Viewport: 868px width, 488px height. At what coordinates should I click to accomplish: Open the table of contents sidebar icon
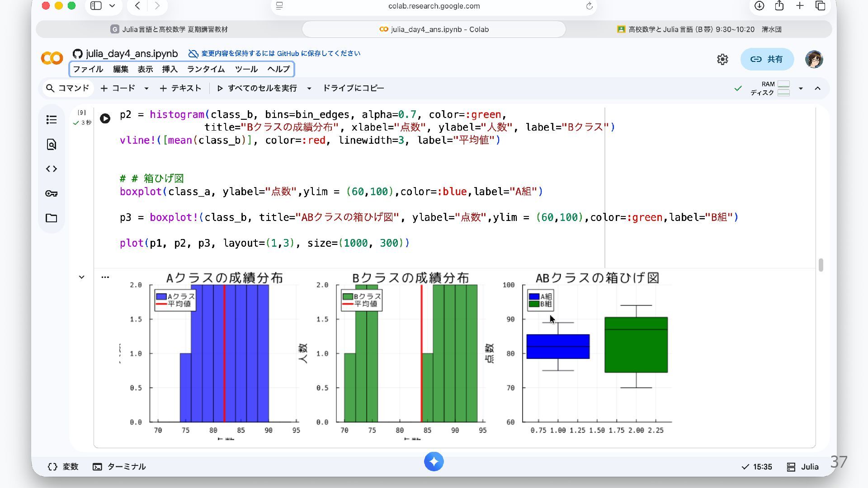pos(52,120)
